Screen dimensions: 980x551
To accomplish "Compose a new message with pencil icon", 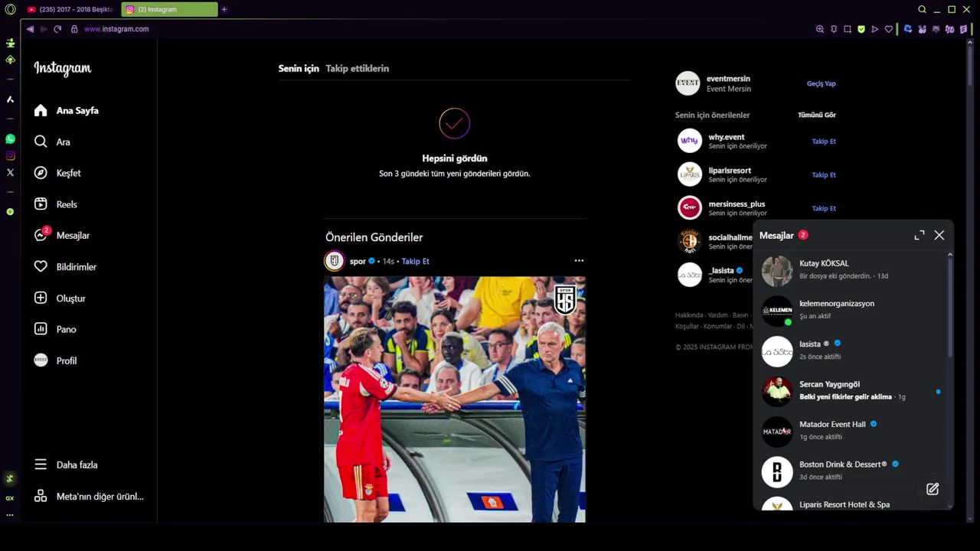I will [x=933, y=489].
